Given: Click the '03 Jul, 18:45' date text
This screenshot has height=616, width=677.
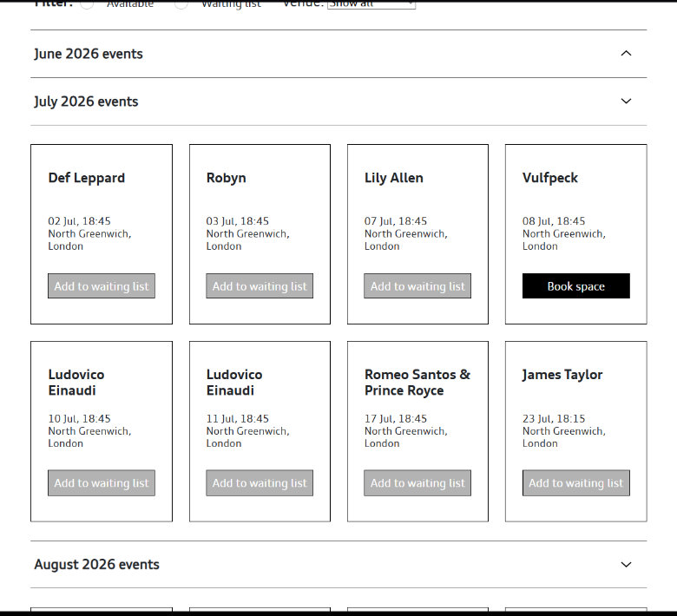Looking at the screenshot, I should (238, 221).
